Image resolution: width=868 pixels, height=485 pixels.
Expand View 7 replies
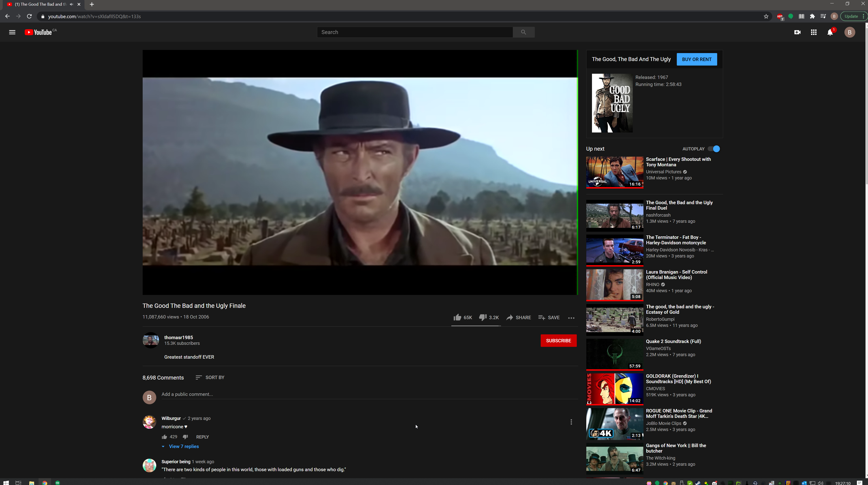pos(180,446)
